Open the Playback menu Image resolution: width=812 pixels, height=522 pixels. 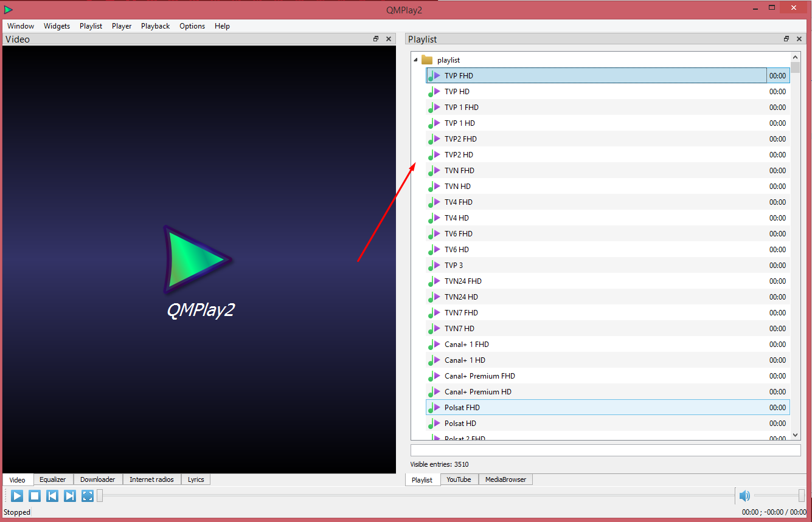[x=156, y=26]
